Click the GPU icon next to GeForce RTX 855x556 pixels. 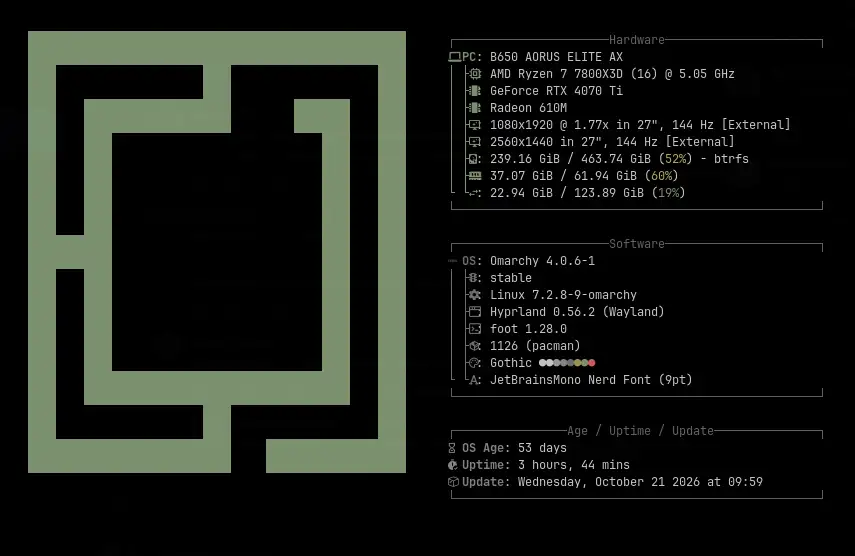point(475,91)
